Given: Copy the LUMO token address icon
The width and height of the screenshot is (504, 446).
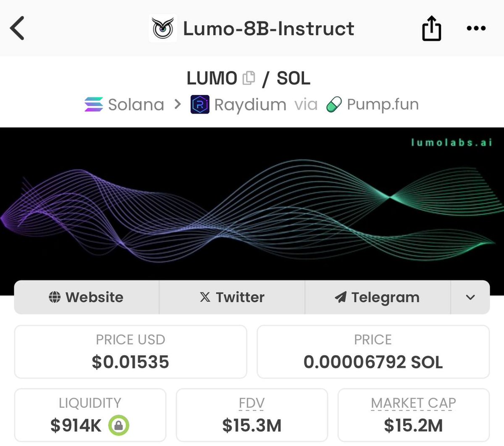Looking at the screenshot, I should (249, 78).
